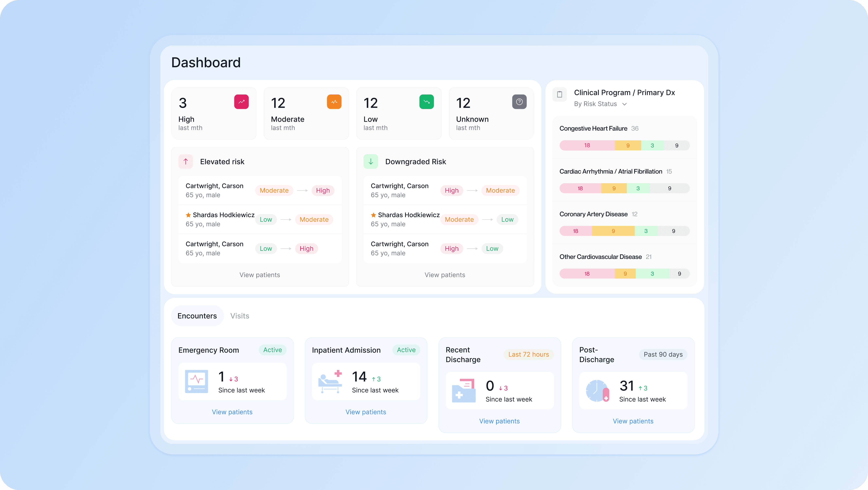
Task: Open the By Risk Status dropdown
Action: pos(600,104)
